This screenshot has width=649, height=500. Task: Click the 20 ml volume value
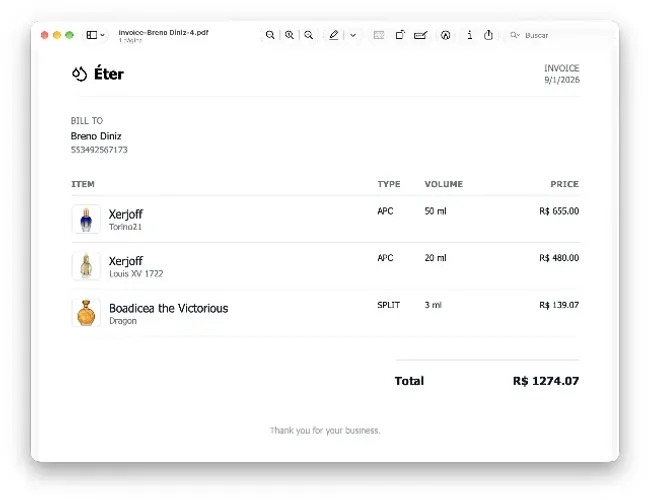point(435,258)
